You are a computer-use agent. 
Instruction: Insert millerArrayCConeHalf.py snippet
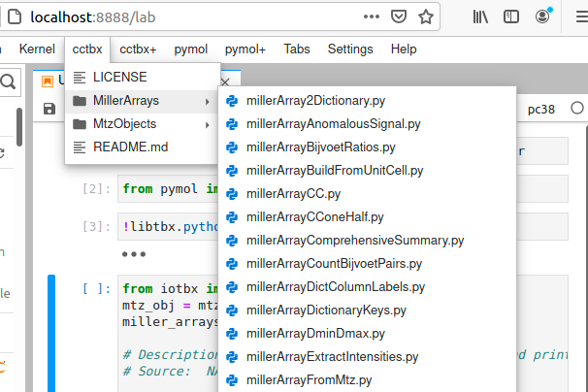(367, 217)
